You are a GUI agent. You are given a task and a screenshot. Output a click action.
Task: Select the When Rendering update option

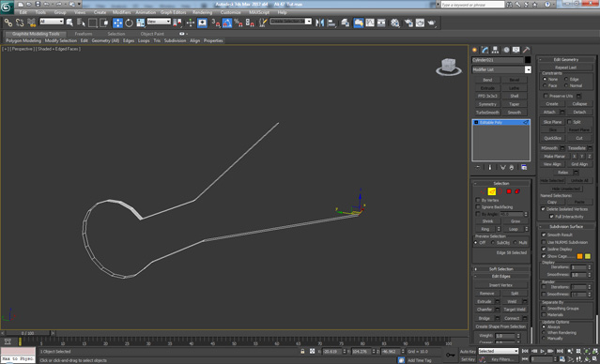click(545, 333)
